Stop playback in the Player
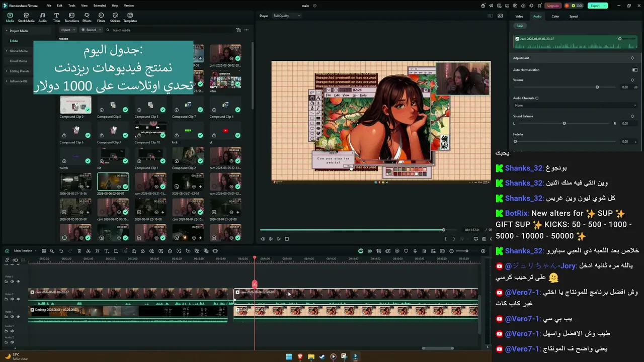Image resolution: width=644 pixels, height=362 pixels. click(x=287, y=239)
